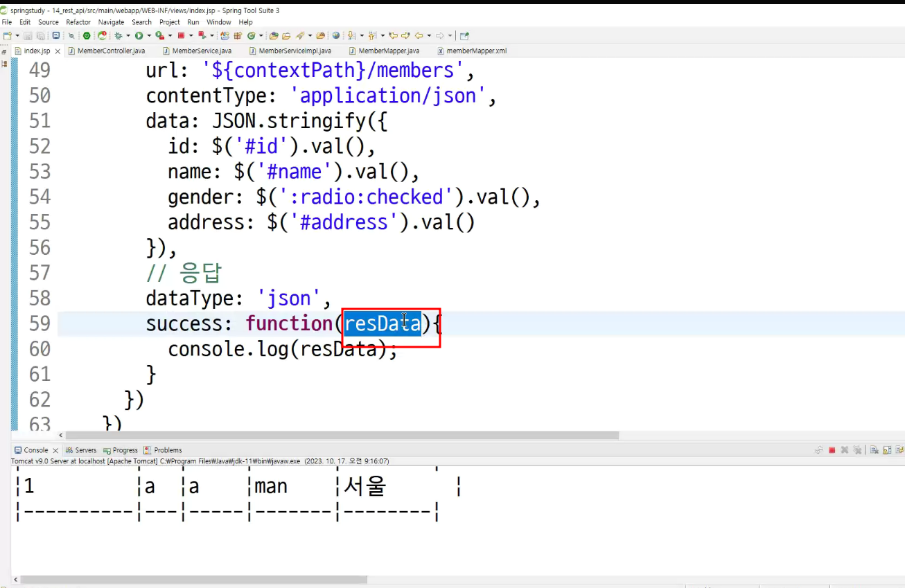The image size is (905, 588).
Task: Switch to the Servers view tab
Action: [x=81, y=450]
